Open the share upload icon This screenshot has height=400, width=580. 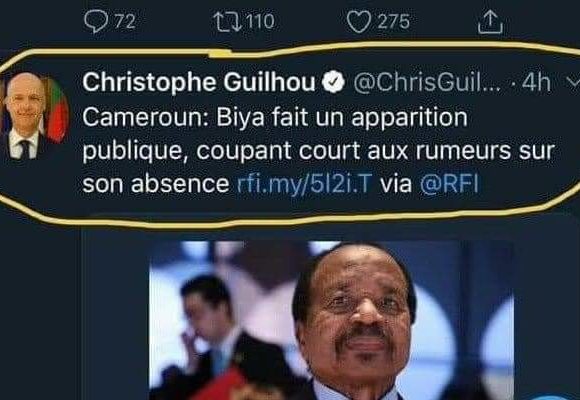tap(490, 21)
